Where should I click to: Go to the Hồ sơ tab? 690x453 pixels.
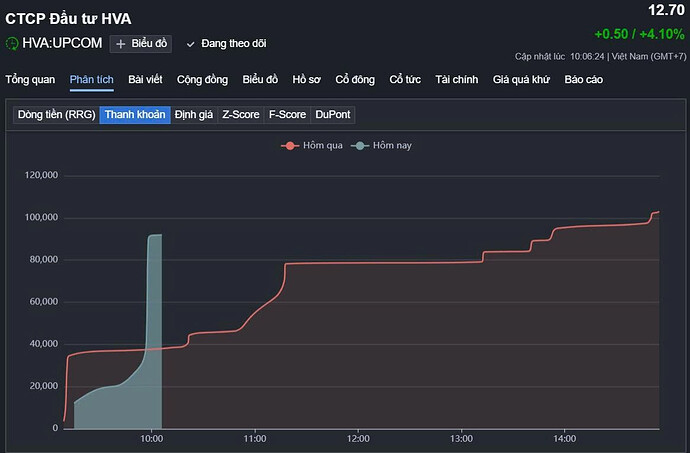tap(307, 79)
